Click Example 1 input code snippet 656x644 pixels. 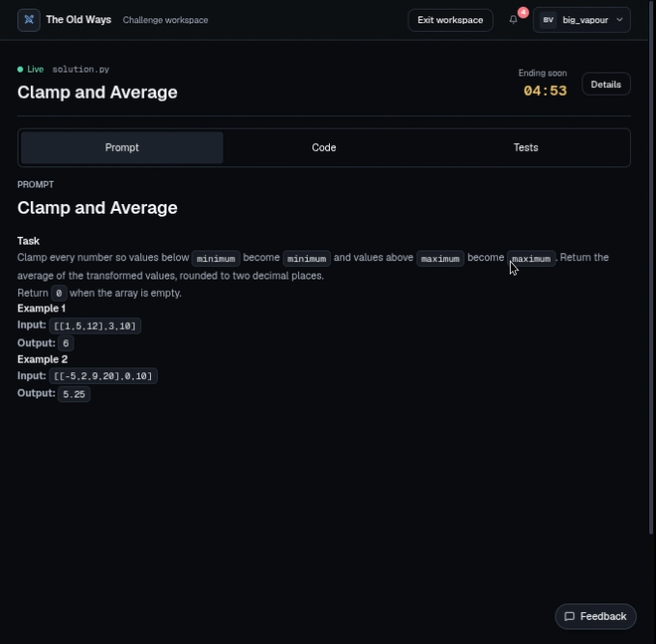pyautogui.click(x=95, y=326)
